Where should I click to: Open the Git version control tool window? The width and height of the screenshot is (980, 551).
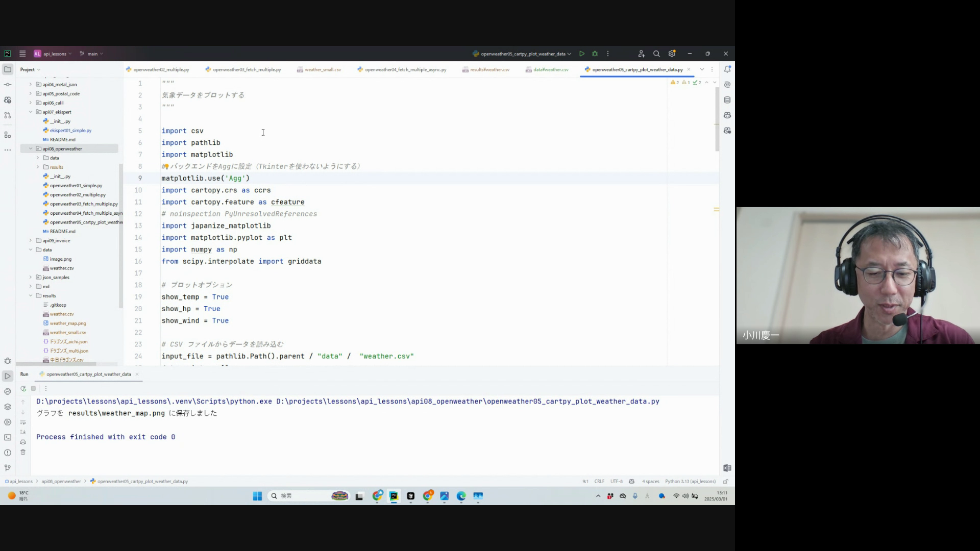pos(8,468)
